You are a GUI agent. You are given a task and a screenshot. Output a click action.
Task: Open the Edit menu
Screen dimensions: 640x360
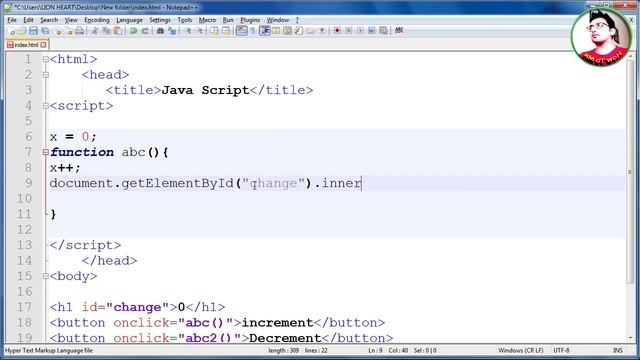pos(28,20)
